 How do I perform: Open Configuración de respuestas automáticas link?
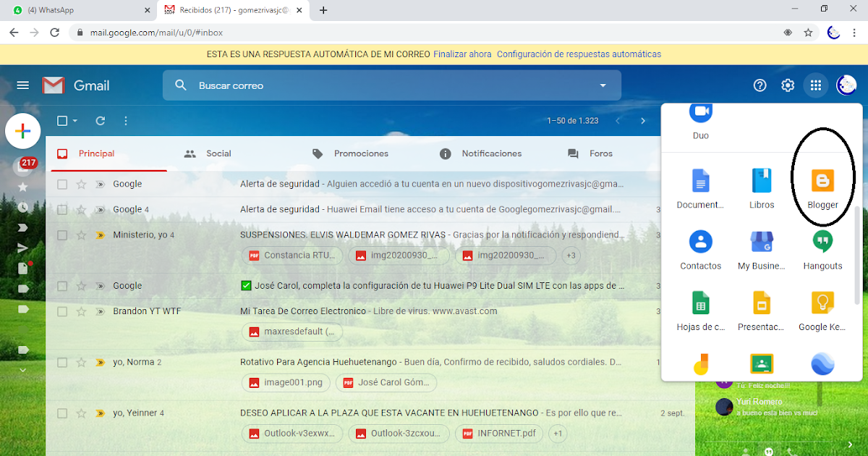[x=579, y=54]
